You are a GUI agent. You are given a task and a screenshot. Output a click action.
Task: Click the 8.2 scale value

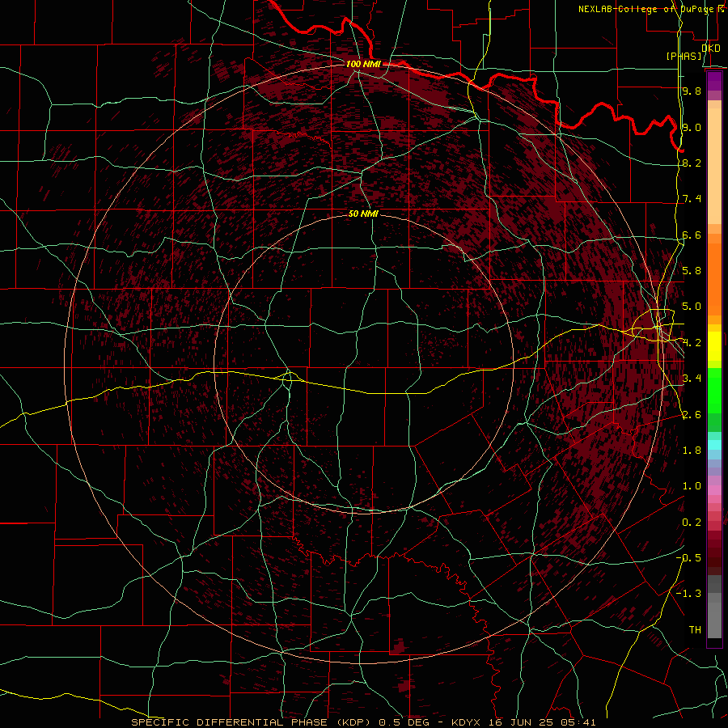692,163
